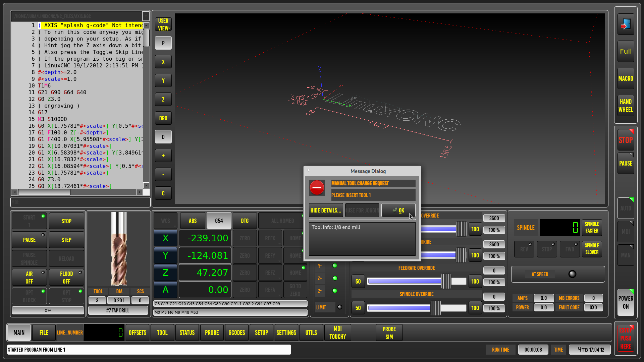Click the LIMIT indicator LED
This screenshot has height=362, width=644.
340,307
